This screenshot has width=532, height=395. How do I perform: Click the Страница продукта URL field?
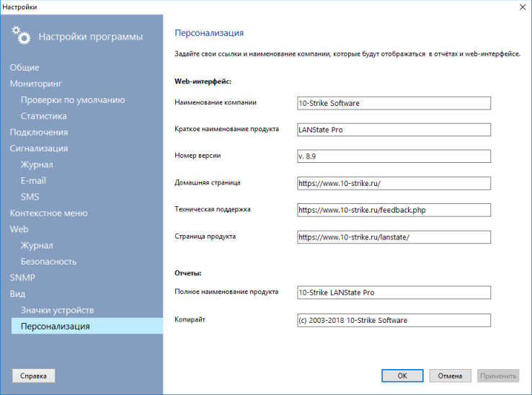(394, 237)
